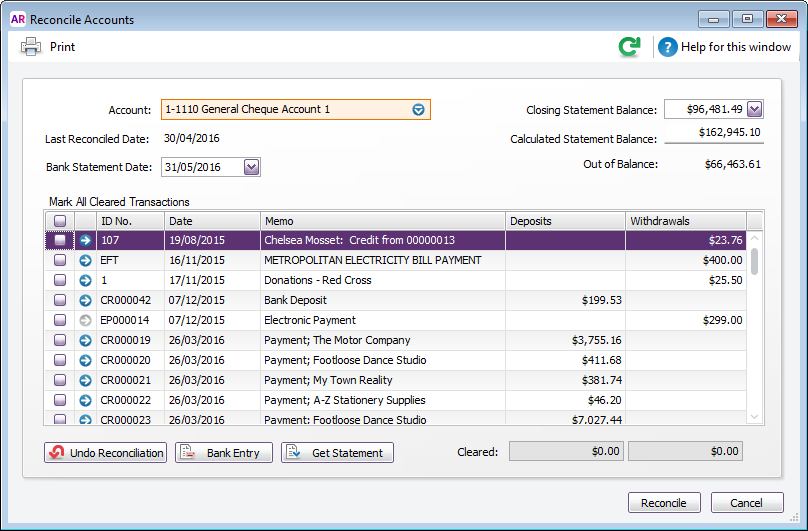Open detail arrow for transaction 107

85,240
